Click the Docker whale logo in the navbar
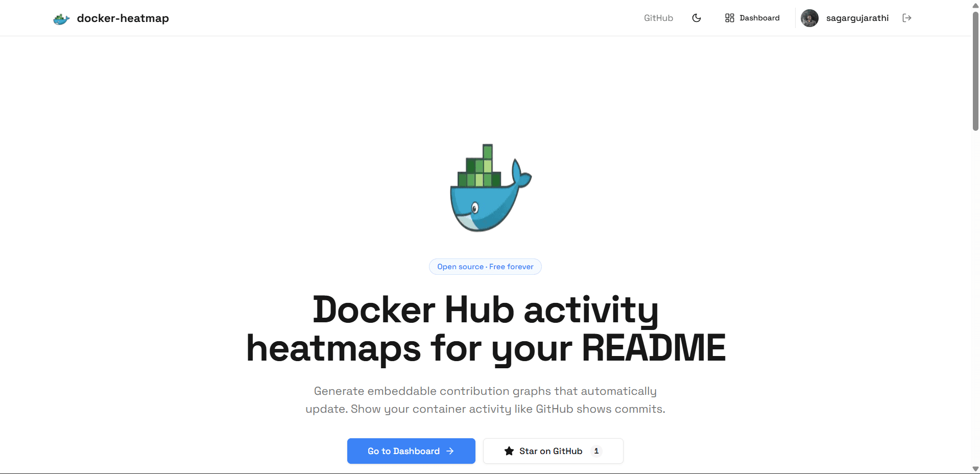 [x=61, y=18]
